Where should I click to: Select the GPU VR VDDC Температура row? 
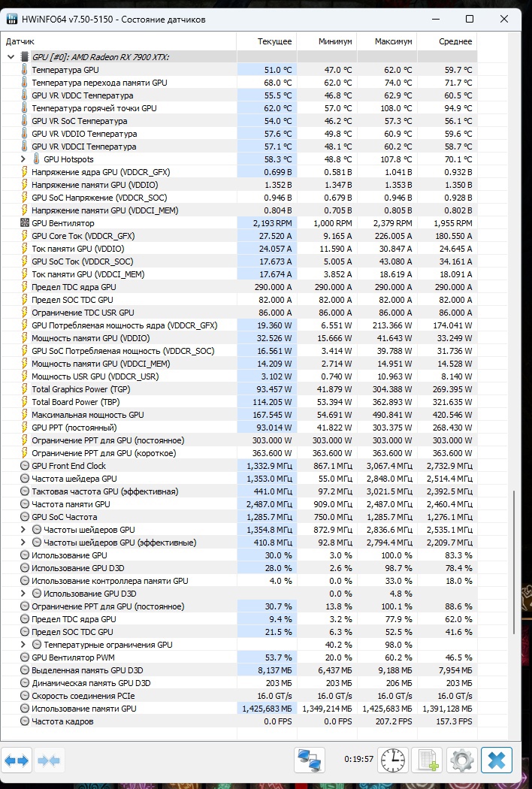[239, 95]
